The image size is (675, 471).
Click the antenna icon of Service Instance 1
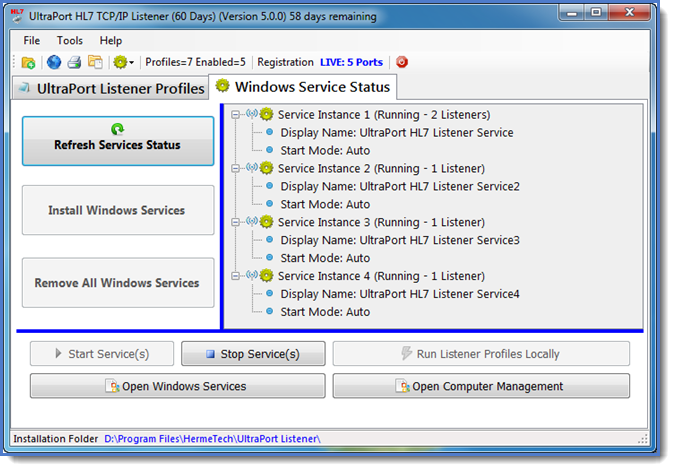[252, 113]
